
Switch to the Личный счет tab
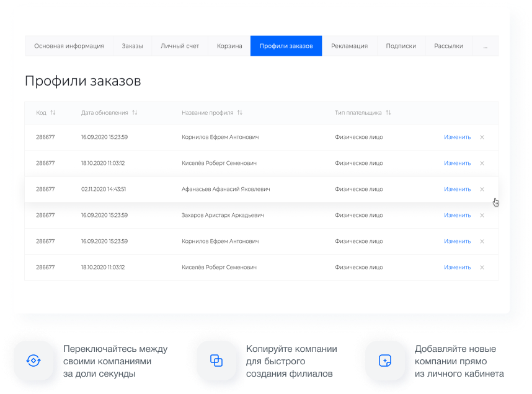[x=180, y=46]
